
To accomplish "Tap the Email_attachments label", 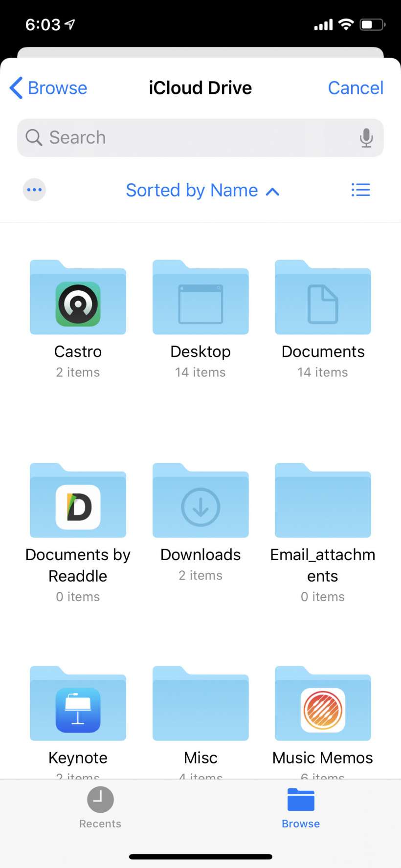I will tap(323, 565).
